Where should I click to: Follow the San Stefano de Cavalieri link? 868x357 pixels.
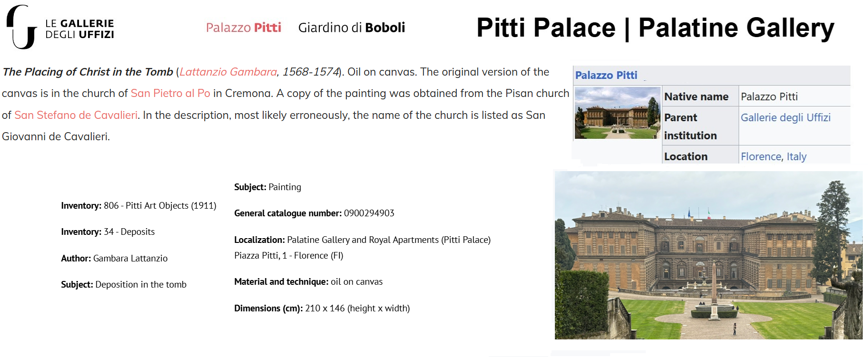coord(76,115)
